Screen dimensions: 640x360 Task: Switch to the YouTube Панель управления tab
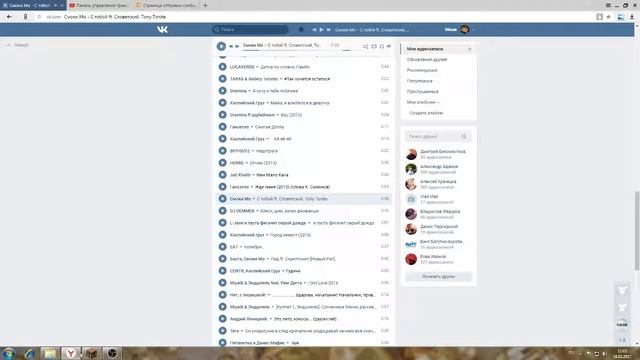[x=99, y=5]
